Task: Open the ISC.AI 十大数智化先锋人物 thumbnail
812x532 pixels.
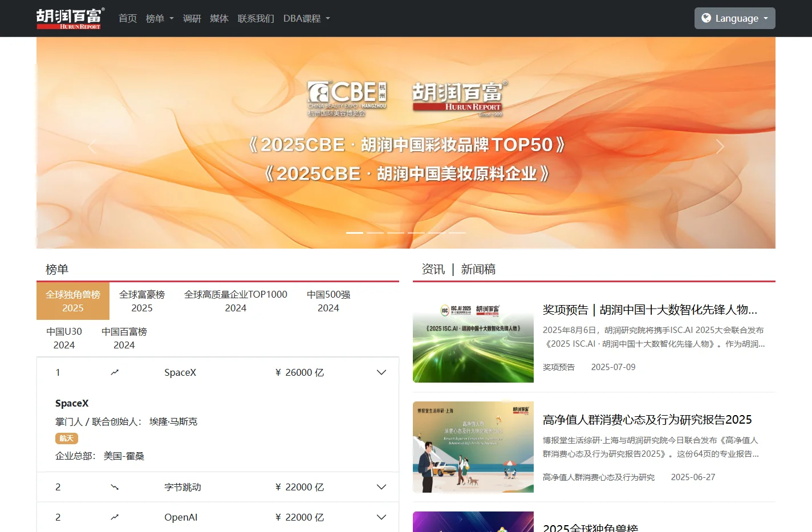Action: click(x=473, y=337)
